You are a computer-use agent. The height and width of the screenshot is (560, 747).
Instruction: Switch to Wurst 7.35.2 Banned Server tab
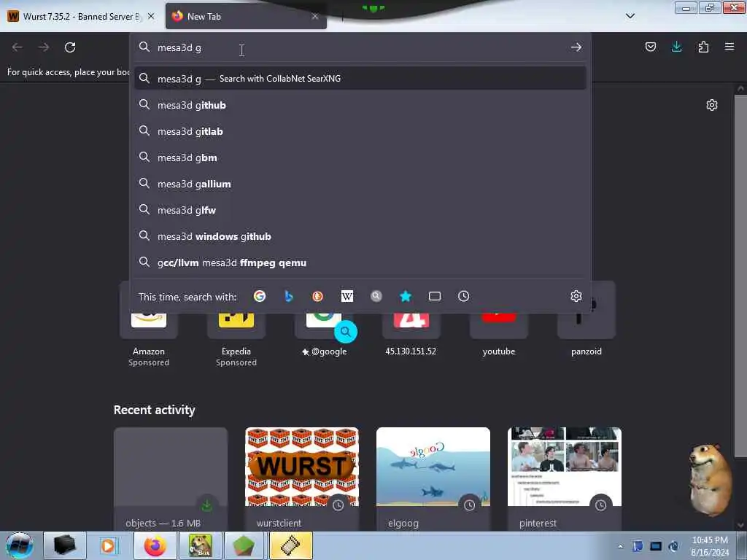click(81, 16)
